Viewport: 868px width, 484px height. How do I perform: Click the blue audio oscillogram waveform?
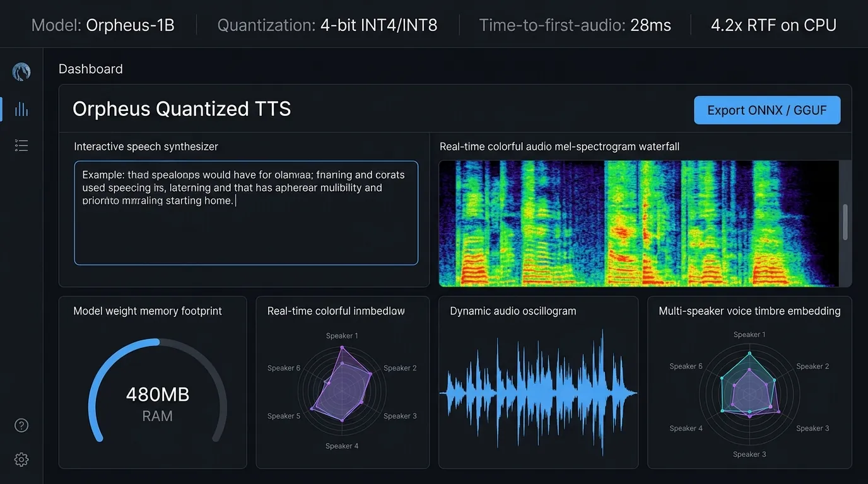(x=538, y=392)
